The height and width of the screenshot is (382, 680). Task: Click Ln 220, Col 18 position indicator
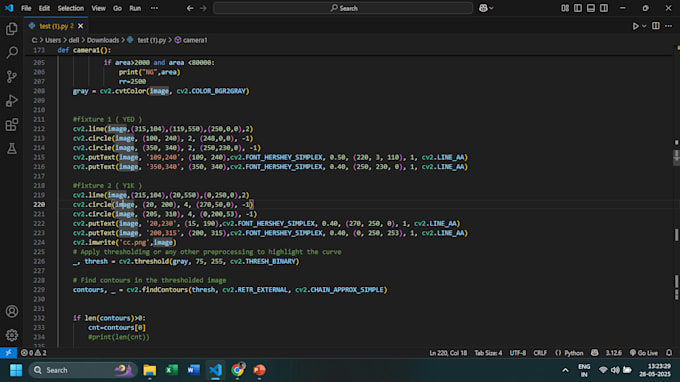[x=448, y=353]
